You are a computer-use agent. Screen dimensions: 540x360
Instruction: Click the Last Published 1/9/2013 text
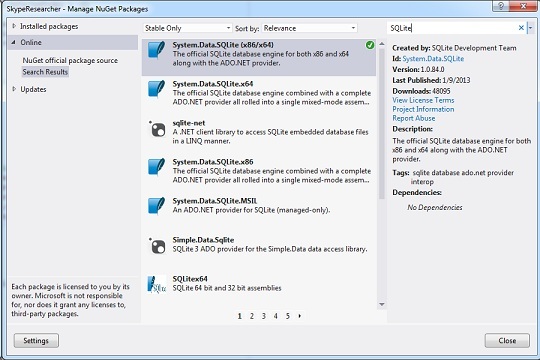click(x=431, y=80)
